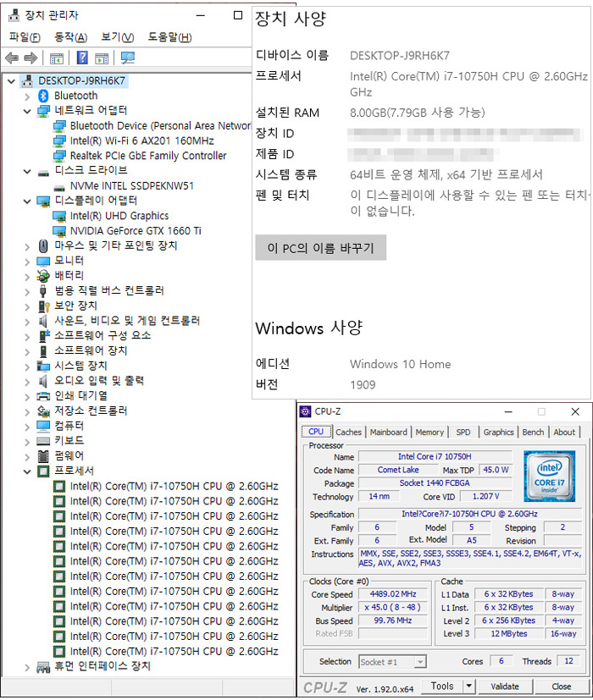
Task: Click the Bluetooth category icon
Action: pyautogui.click(x=43, y=96)
